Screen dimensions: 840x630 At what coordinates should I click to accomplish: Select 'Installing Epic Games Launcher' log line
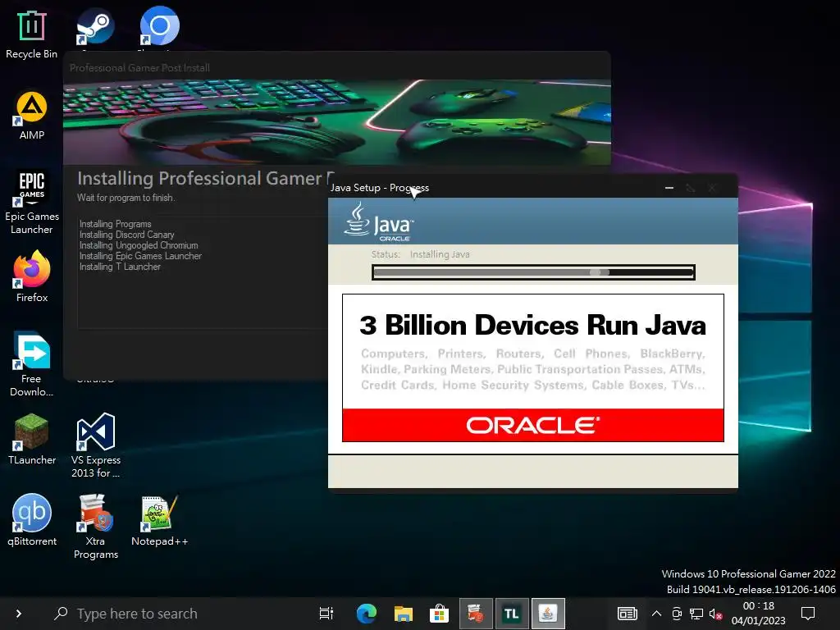pyautogui.click(x=140, y=256)
